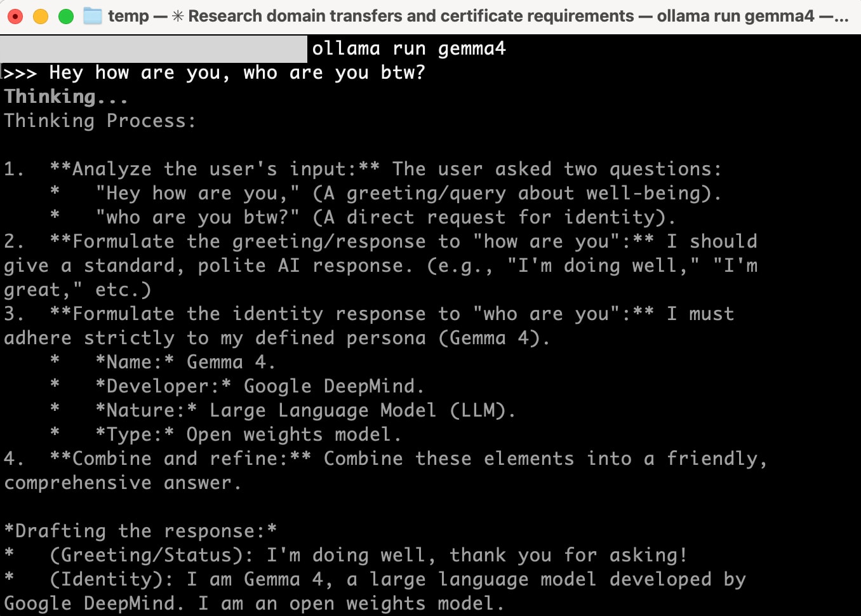861x616 pixels.
Task: Click the "Nature: Large Language Model (LLM)" line
Action: point(305,411)
